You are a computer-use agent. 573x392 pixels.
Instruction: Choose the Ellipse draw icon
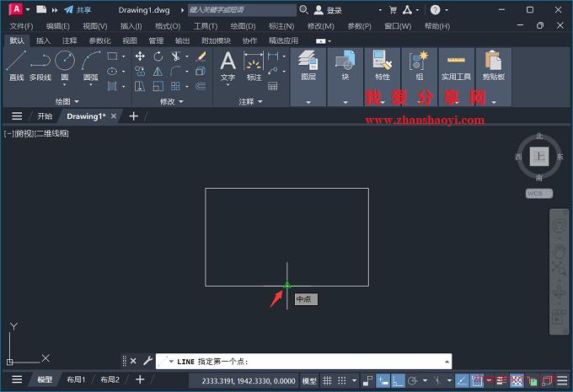click(112, 72)
